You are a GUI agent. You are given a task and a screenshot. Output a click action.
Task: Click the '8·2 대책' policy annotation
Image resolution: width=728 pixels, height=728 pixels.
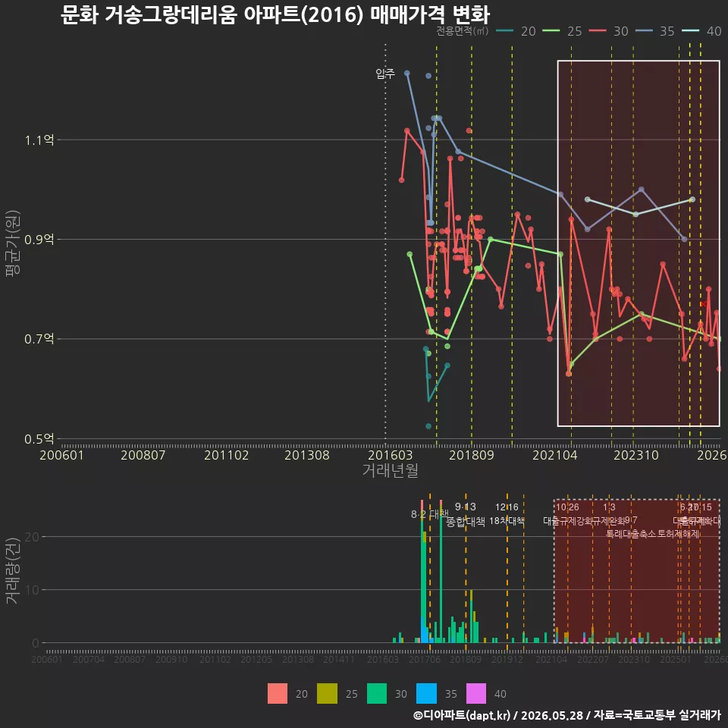click(x=430, y=514)
